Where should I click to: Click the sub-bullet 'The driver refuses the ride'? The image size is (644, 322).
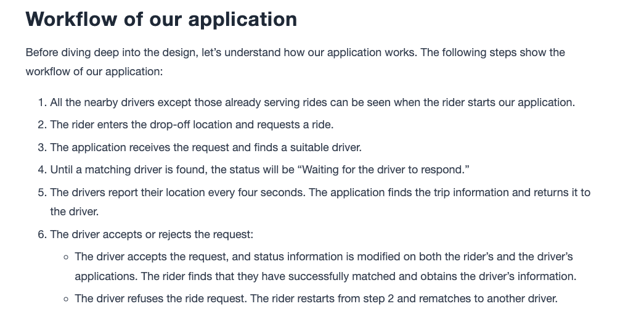pos(316,299)
